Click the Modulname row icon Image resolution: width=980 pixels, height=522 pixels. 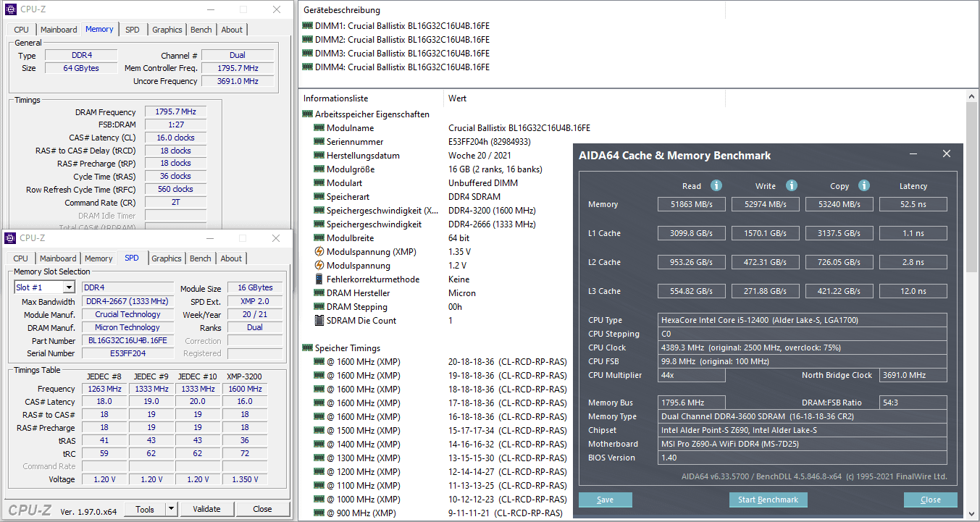pos(319,128)
